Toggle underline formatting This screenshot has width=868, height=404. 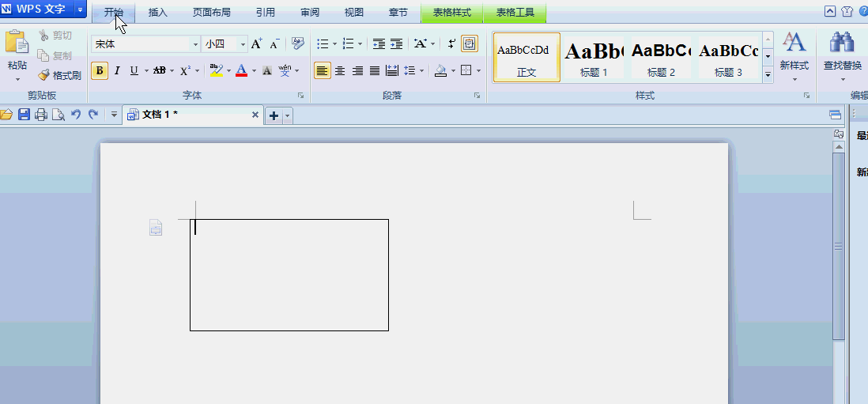coord(134,71)
